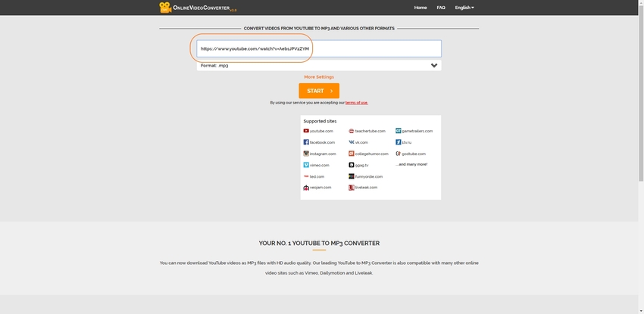
Task: Expand the Format .mp3 dropdown arrow
Action: click(x=433, y=66)
